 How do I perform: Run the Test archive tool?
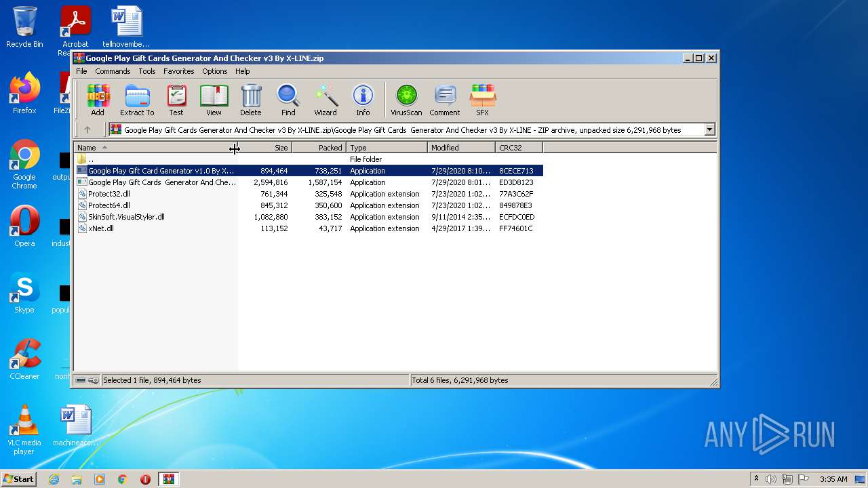[176, 100]
